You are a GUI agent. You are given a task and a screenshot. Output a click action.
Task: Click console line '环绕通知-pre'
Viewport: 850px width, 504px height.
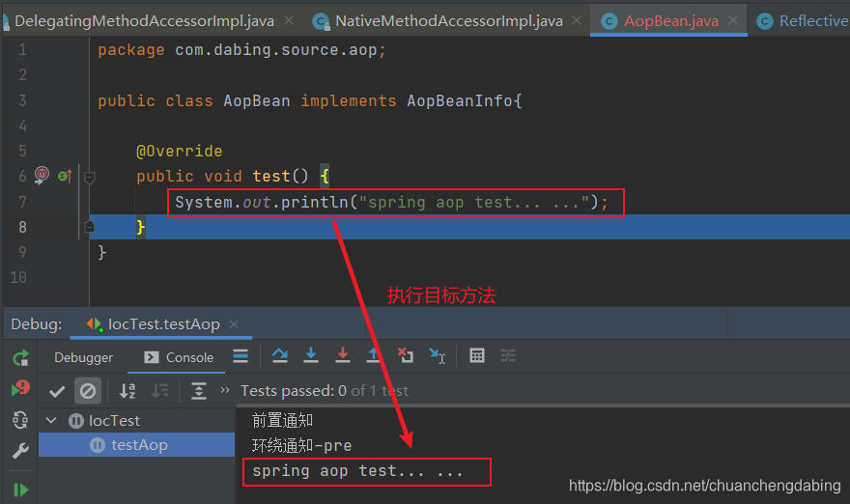302,445
